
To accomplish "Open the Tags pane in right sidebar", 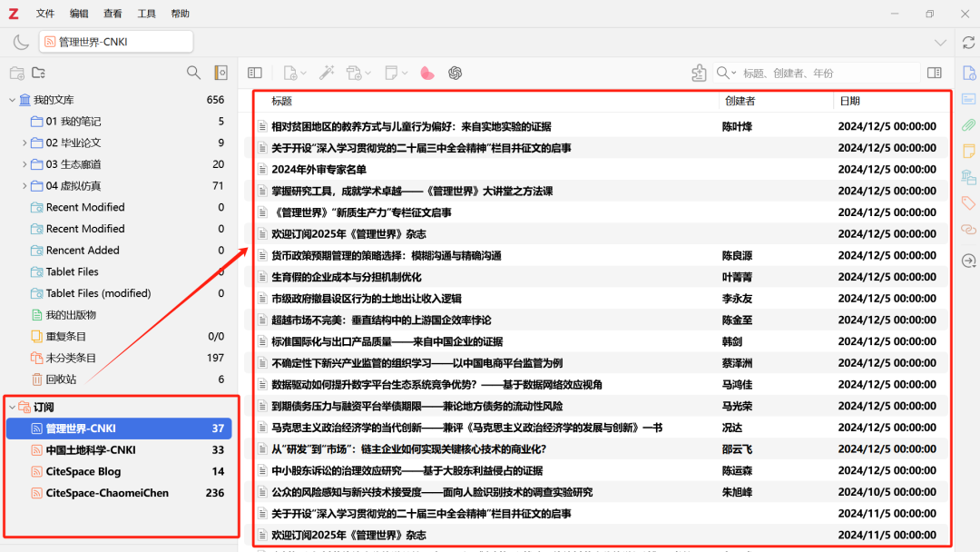I will coord(968,202).
